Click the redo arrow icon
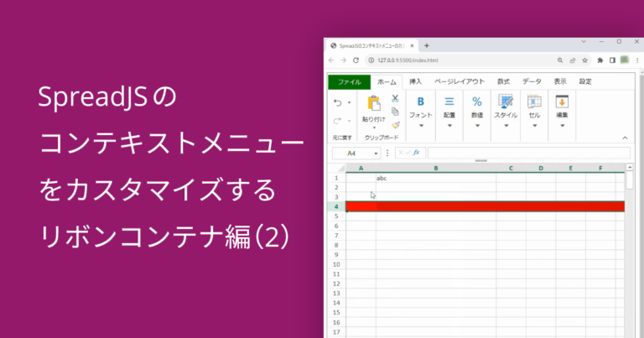644x338 pixels. (338, 121)
